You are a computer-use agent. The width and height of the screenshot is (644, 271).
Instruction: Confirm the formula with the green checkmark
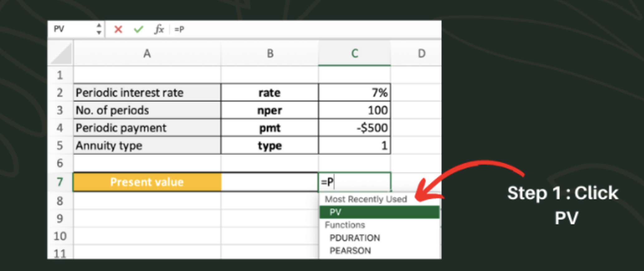(138, 29)
